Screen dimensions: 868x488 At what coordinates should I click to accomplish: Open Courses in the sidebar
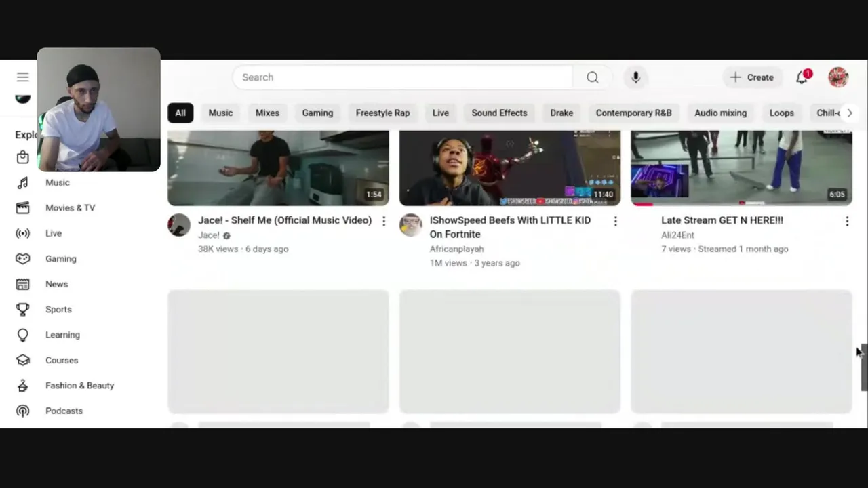point(62,360)
